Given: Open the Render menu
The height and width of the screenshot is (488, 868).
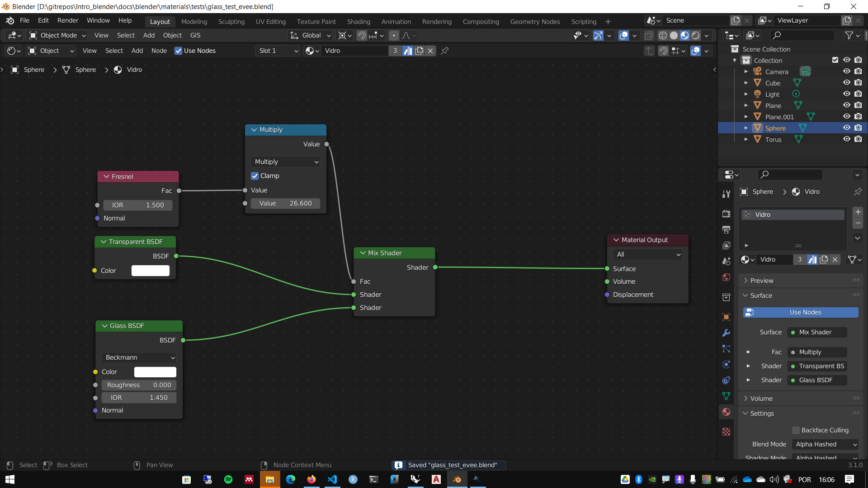Looking at the screenshot, I should 68,20.
